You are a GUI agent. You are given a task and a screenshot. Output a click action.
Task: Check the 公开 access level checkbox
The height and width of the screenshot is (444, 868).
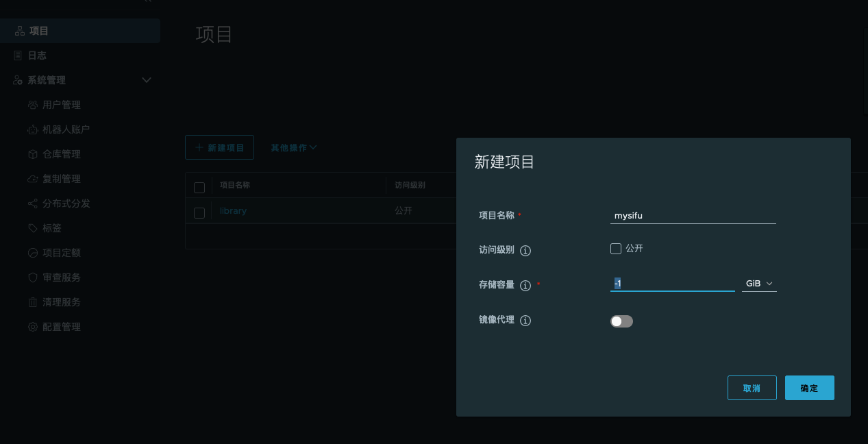[x=616, y=249]
